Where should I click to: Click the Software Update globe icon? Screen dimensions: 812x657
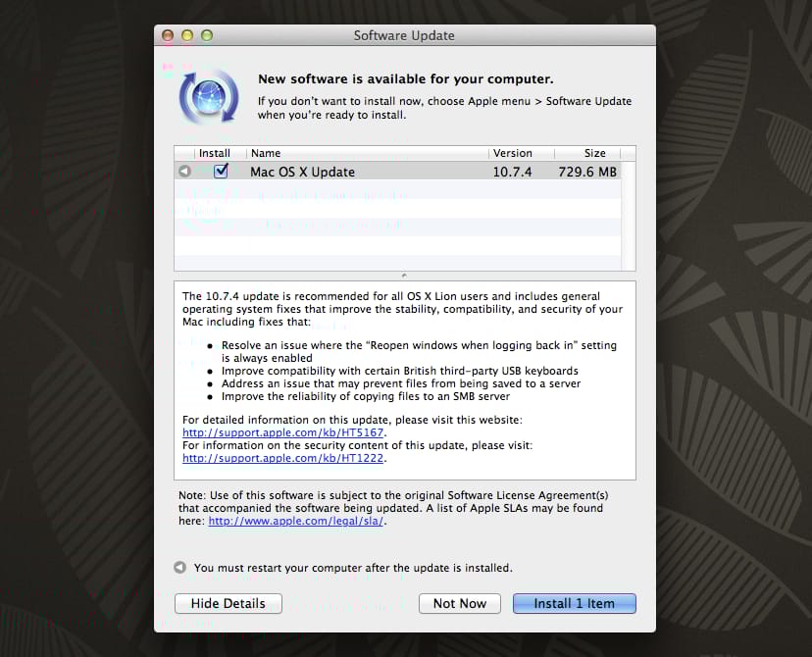pyautogui.click(x=209, y=97)
